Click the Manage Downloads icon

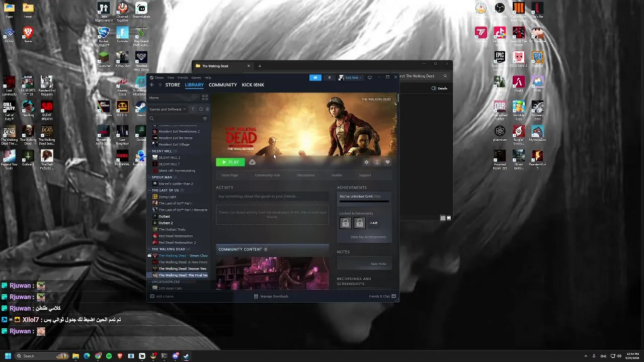[256, 296]
